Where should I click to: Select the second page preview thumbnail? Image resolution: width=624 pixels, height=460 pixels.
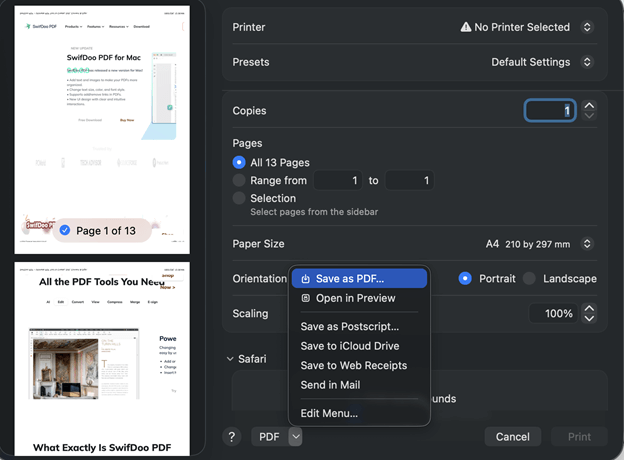click(102, 359)
